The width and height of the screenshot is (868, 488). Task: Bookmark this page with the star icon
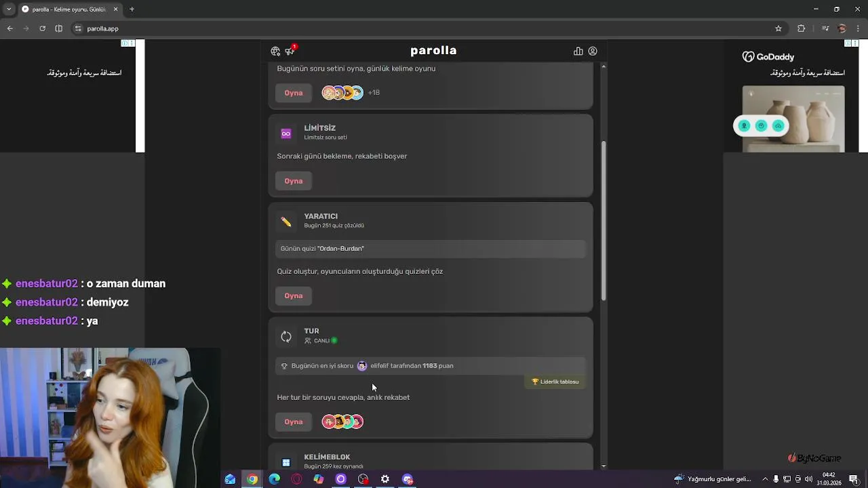tap(778, 28)
